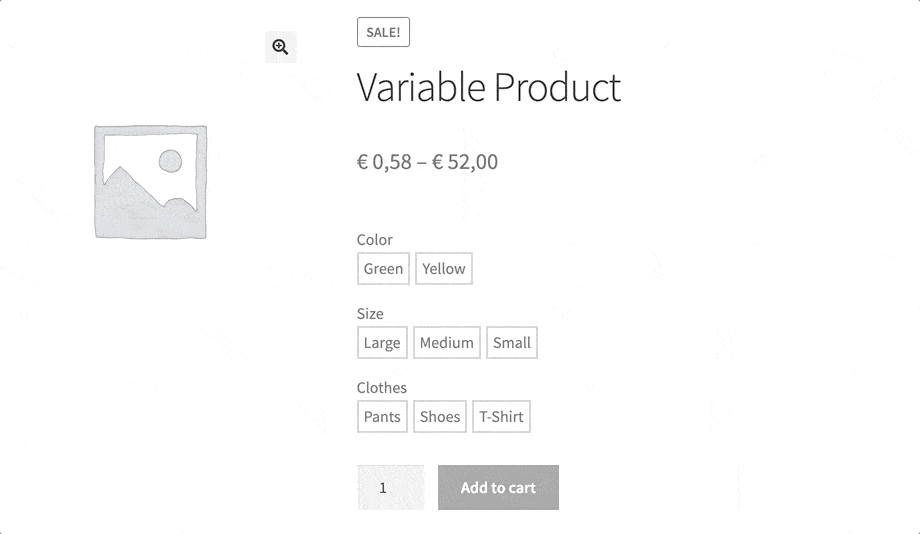Viewport: 920px width, 534px height.
Task: Focus the product quantity field
Action: click(x=390, y=488)
